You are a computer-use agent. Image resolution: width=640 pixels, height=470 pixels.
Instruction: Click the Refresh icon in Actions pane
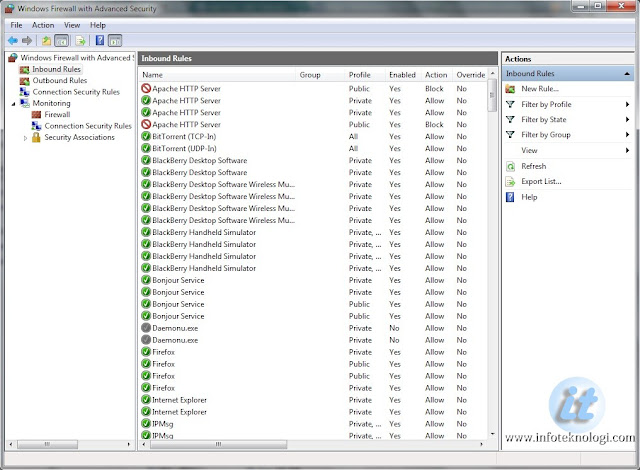(510, 166)
